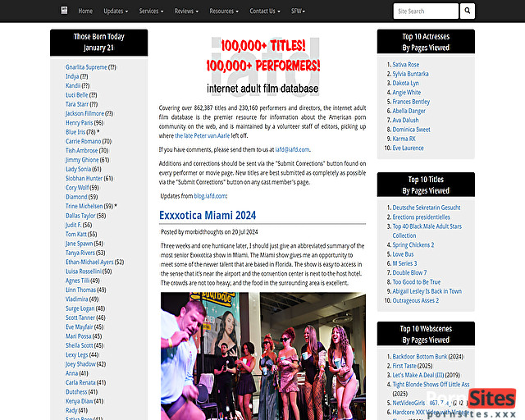This screenshot has width=525, height=420.
Task: Open Trine Michelsen birthday entry
Action: coord(84,206)
